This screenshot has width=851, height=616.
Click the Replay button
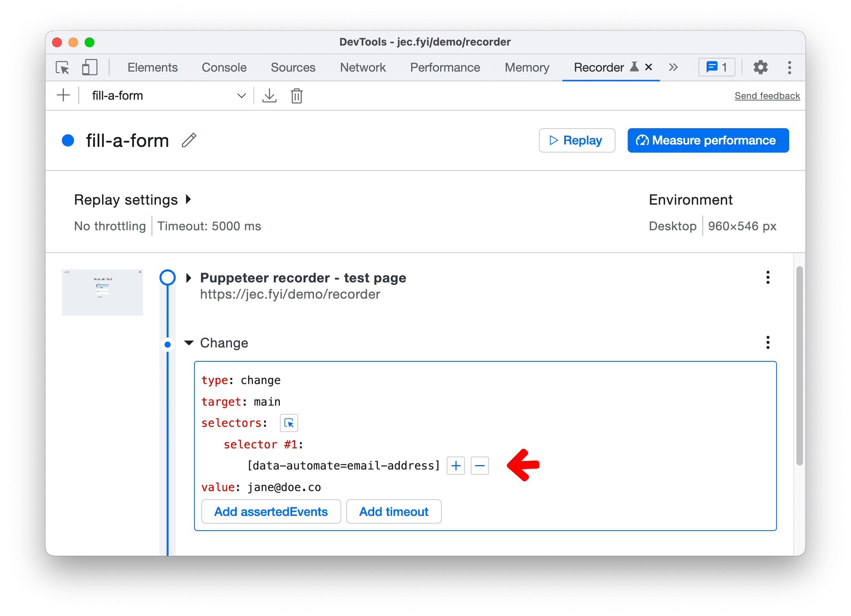578,140
